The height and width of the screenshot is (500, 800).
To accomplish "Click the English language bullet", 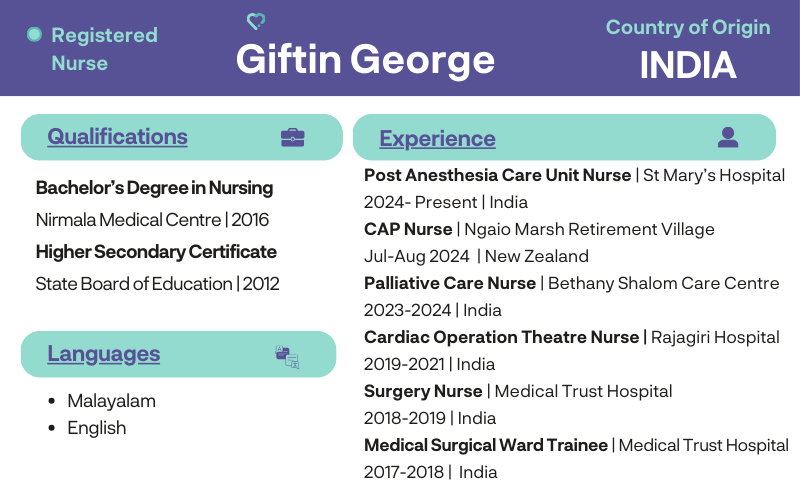I will (97, 428).
